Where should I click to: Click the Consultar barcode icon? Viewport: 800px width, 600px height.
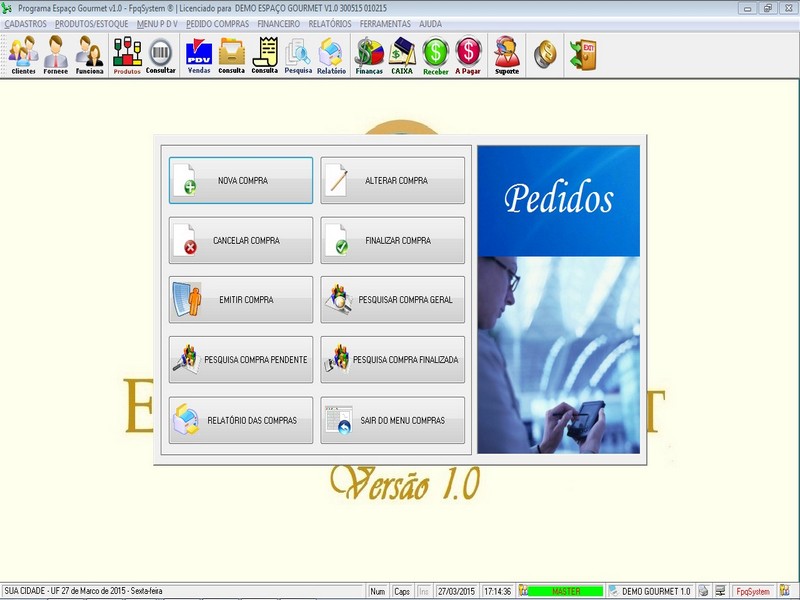161,55
